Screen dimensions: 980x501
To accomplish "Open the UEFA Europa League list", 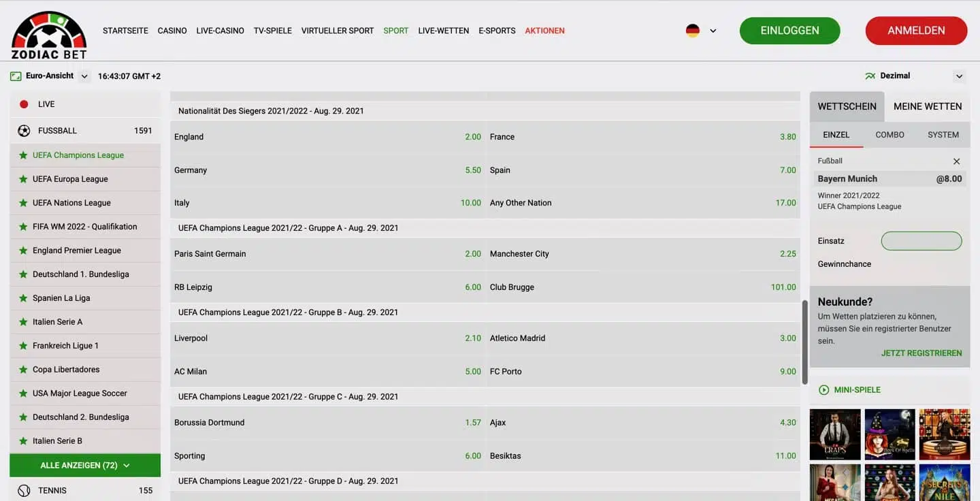I will (85, 179).
